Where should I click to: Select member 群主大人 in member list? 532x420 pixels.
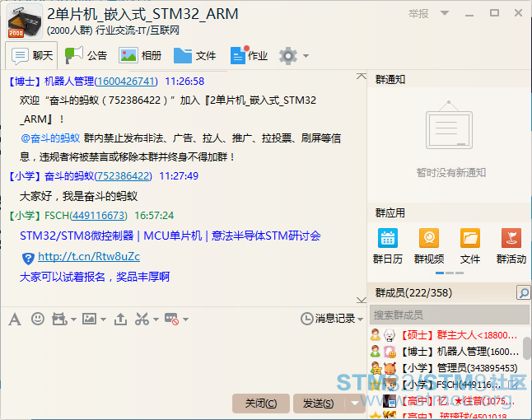point(446,335)
